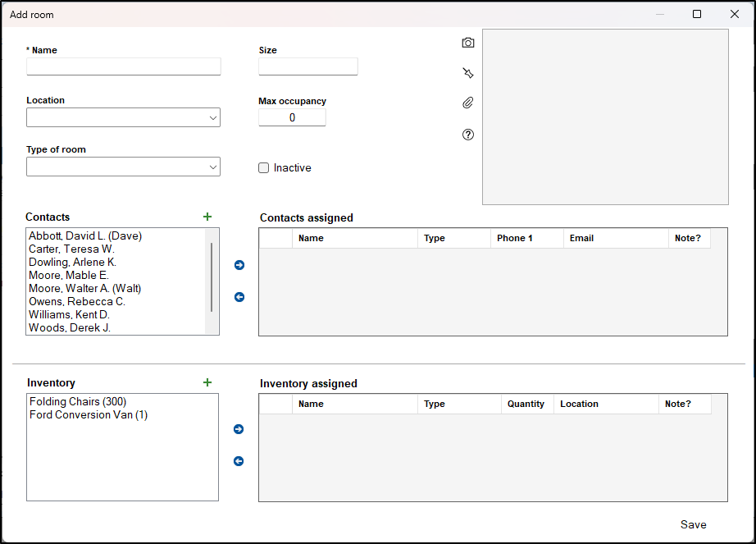Viewport: 756px width, 544px height.
Task: Click the Size text field
Action: [x=308, y=66]
